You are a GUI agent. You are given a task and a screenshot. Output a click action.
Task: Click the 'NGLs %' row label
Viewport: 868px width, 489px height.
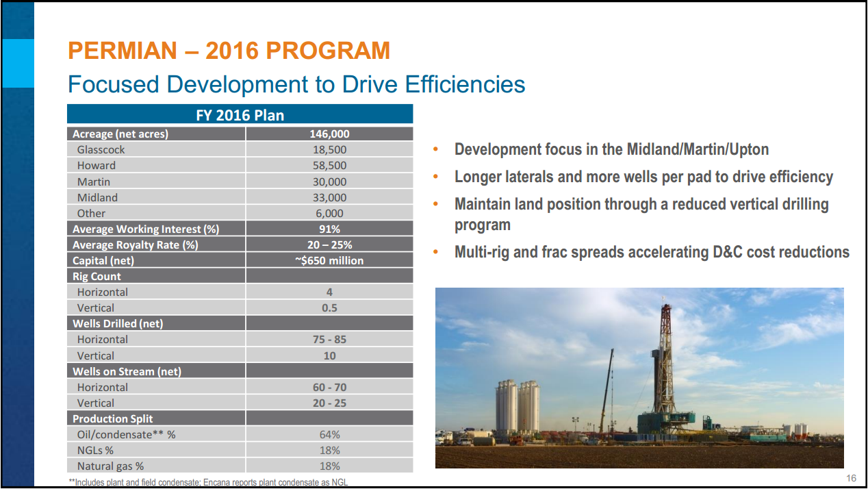point(95,450)
